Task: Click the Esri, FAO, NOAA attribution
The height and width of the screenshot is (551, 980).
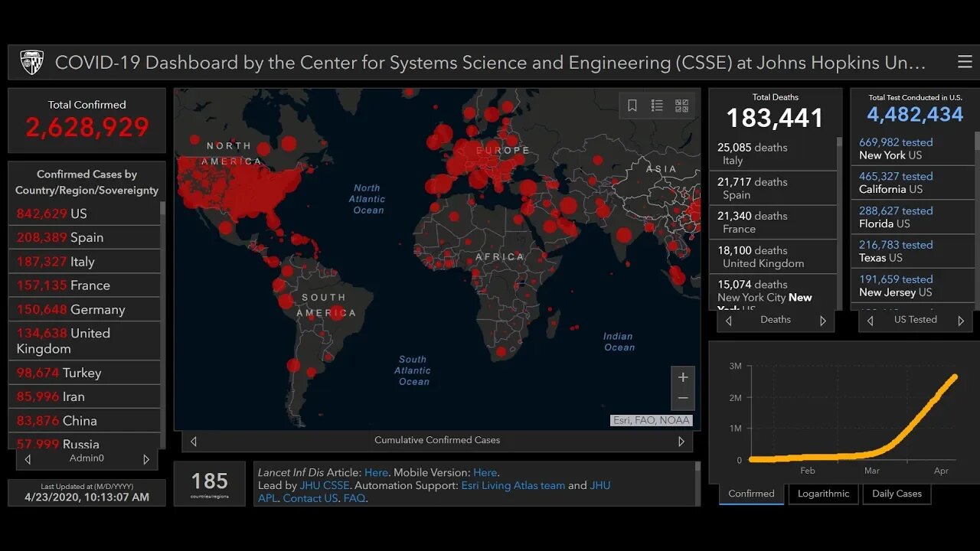Action: coord(652,420)
